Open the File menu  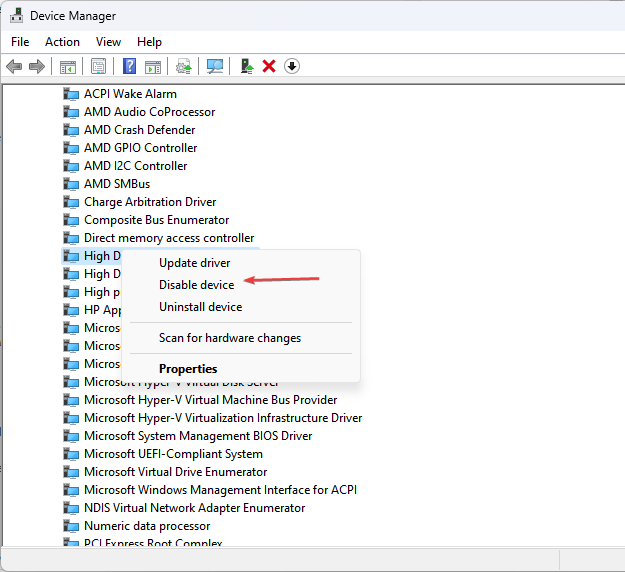[20, 42]
